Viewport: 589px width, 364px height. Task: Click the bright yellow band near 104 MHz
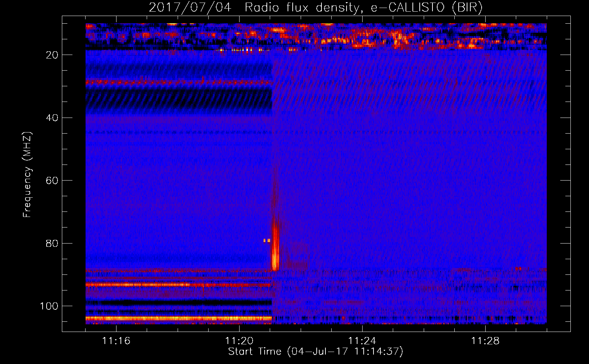point(179,318)
